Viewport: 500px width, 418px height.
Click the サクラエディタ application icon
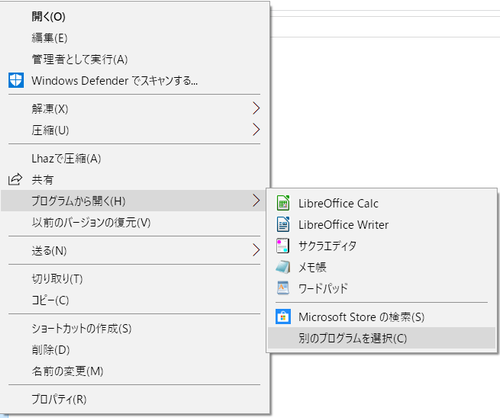click(x=283, y=246)
